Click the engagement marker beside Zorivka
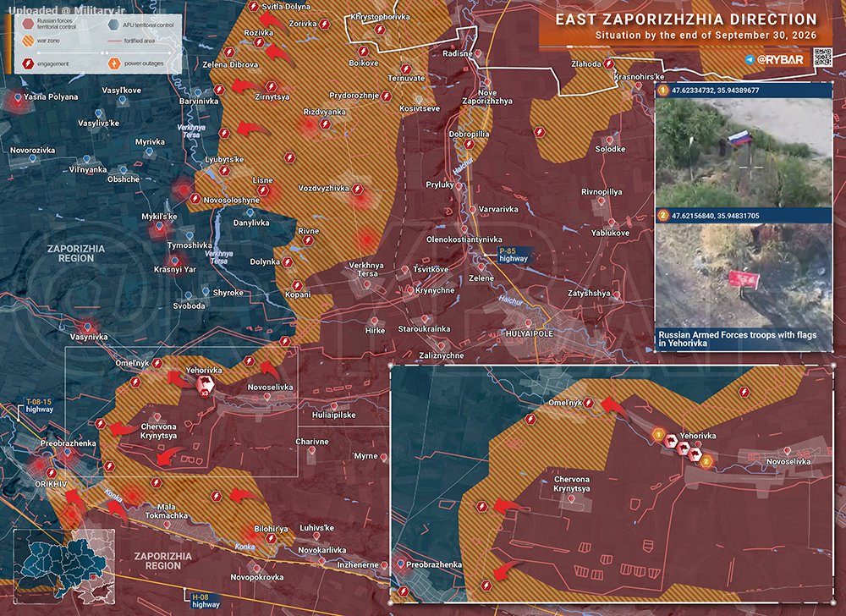Image resolution: width=846 pixels, height=616 pixels. click(x=324, y=25)
